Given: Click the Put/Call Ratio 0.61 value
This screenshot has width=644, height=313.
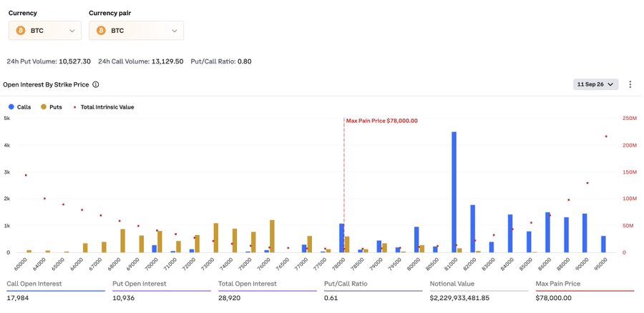Looking at the screenshot, I should click(x=331, y=298).
